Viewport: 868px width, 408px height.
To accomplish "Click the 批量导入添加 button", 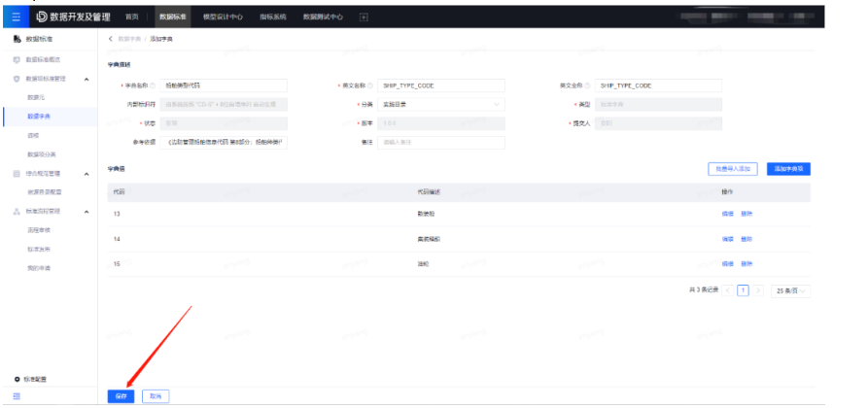I will (732, 169).
